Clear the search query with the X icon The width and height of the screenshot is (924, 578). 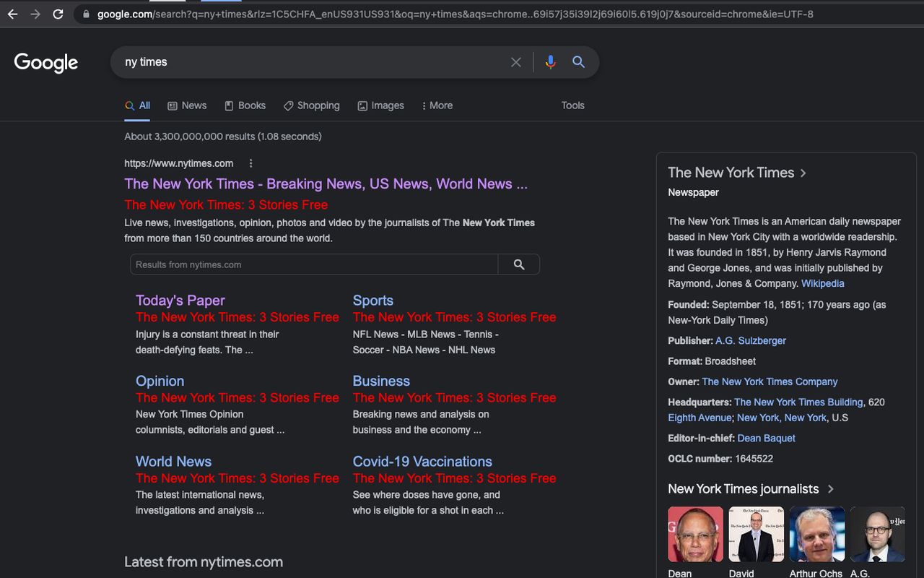pyautogui.click(x=515, y=62)
